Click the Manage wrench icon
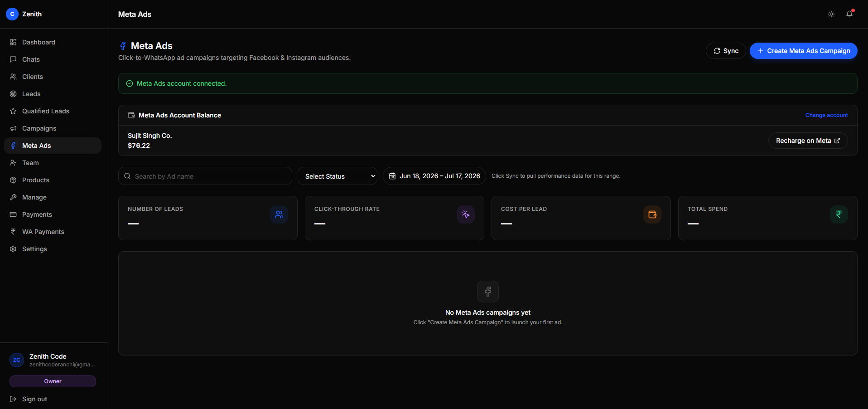 pyautogui.click(x=13, y=197)
